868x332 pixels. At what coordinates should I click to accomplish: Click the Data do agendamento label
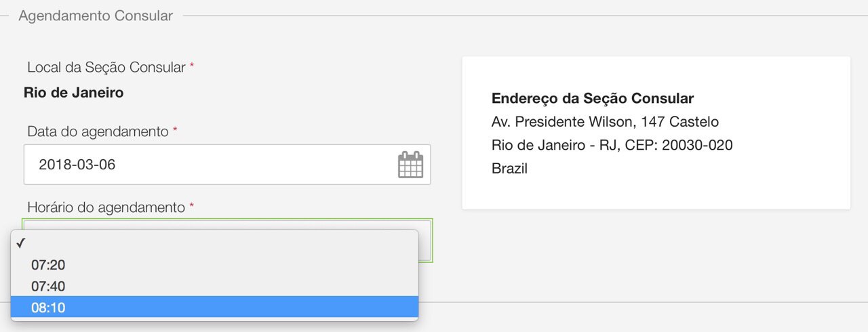[x=98, y=131]
